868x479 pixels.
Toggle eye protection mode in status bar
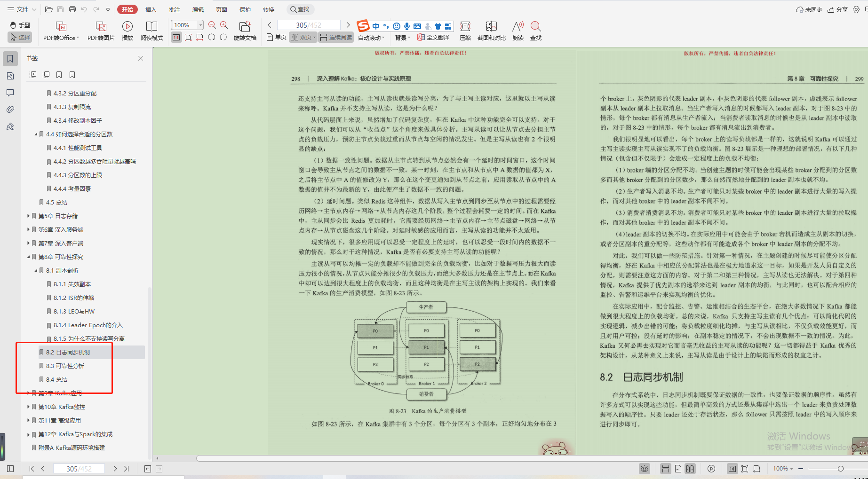pos(645,469)
